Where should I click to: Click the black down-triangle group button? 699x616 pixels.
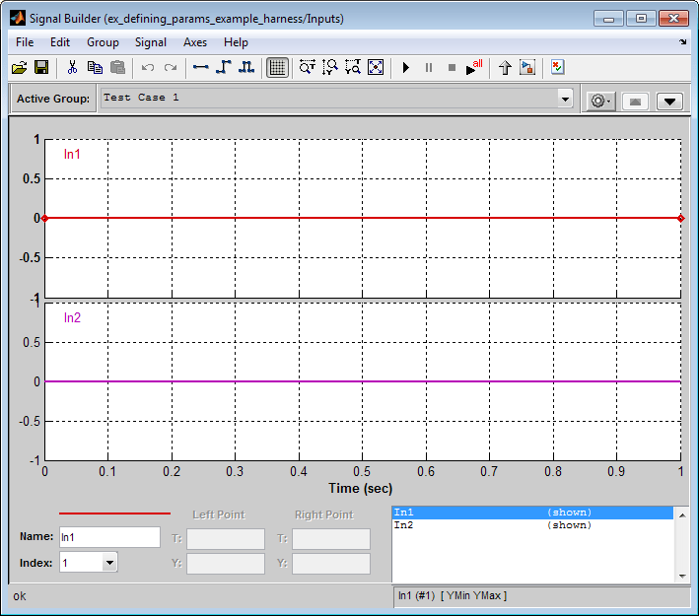[x=669, y=102]
